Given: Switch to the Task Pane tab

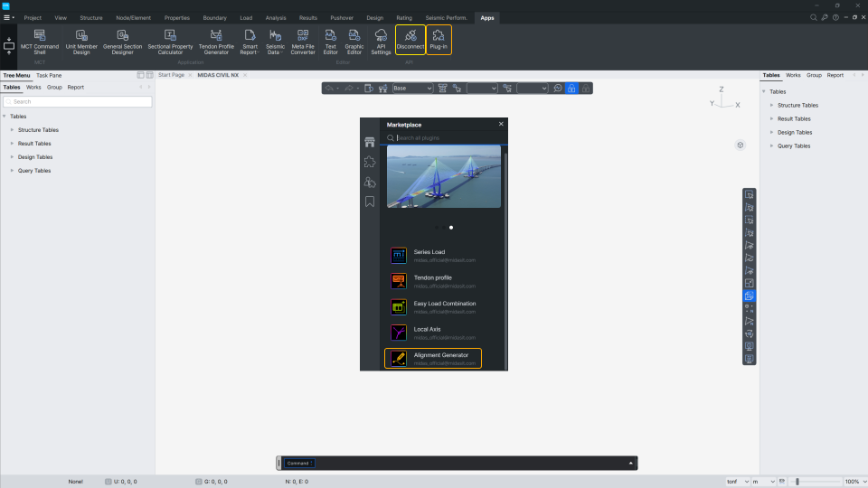Looking at the screenshot, I should click(x=49, y=75).
